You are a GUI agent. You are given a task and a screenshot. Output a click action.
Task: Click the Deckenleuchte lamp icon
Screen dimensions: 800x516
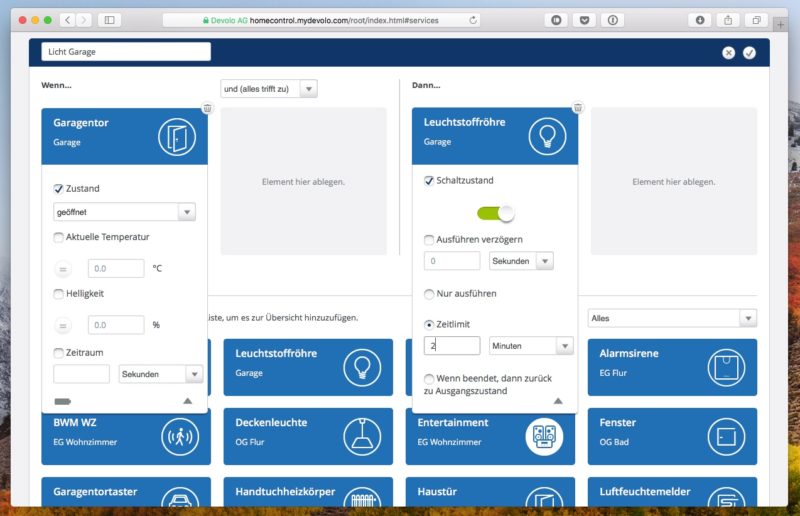click(362, 436)
